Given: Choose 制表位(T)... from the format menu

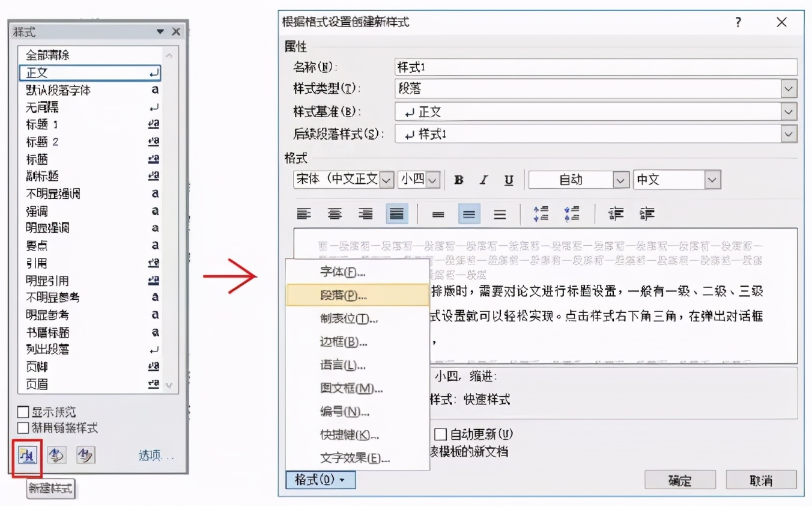Looking at the screenshot, I should click(358, 319).
